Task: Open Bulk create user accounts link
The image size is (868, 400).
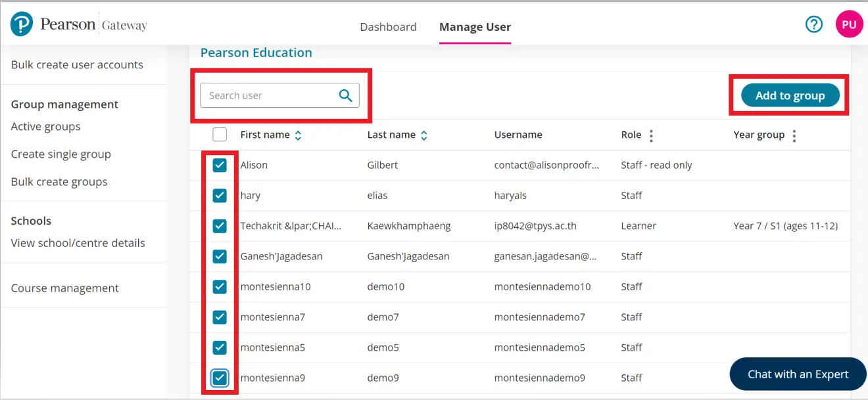Action: click(x=77, y=64)
